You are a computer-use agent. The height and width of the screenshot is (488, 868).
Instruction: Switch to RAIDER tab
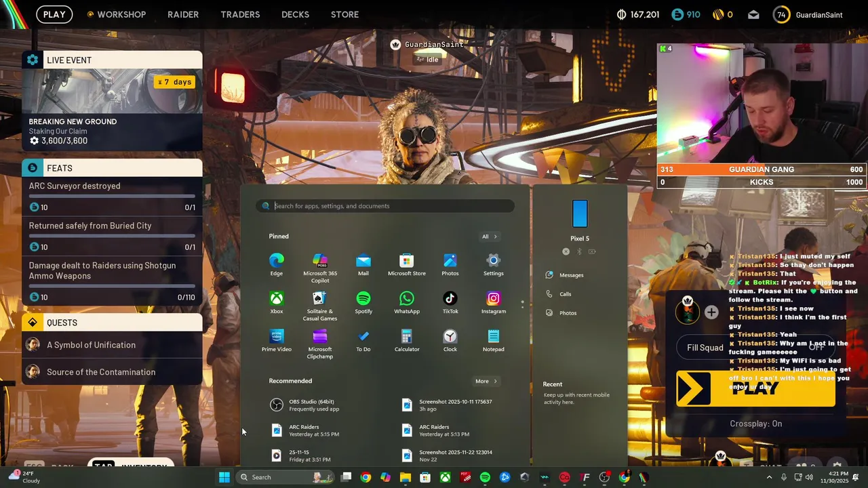pos(183,14)
